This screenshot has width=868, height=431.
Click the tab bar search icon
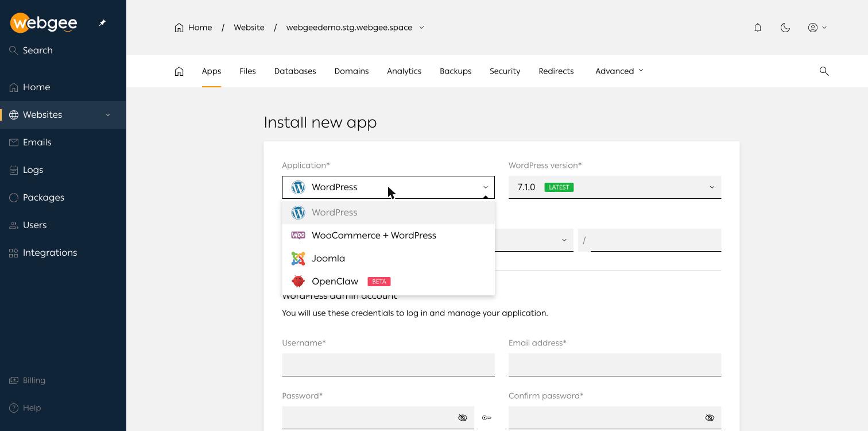(x=824, y=71)
